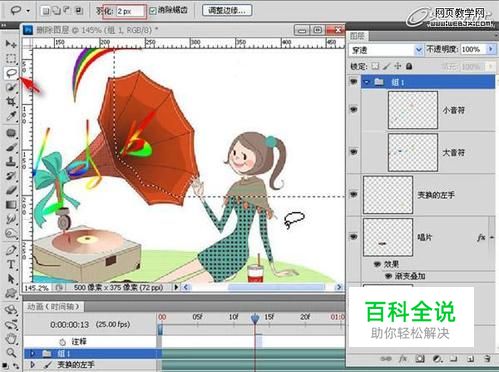Click the Add Layer Mask icon

(420, 359)
